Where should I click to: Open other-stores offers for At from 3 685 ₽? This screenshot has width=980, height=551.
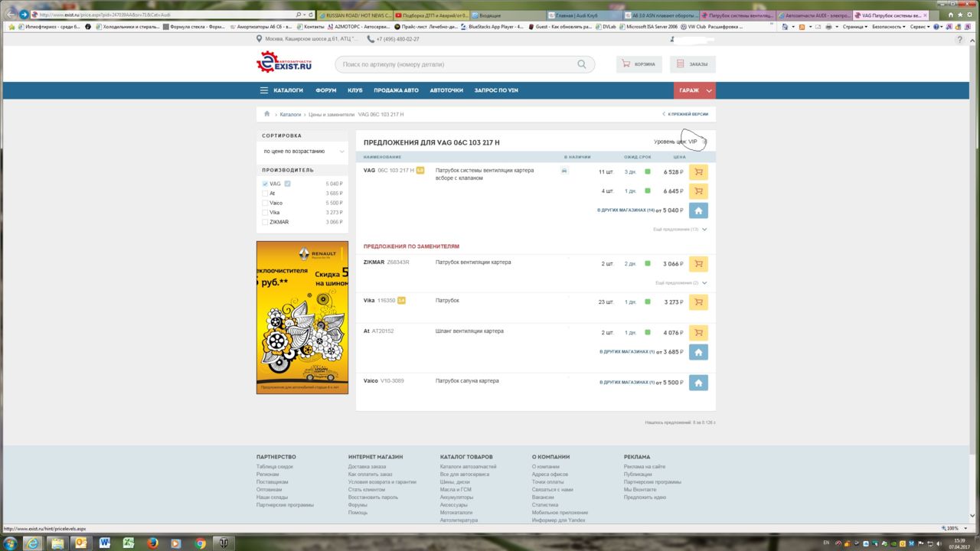coord(698,352)
